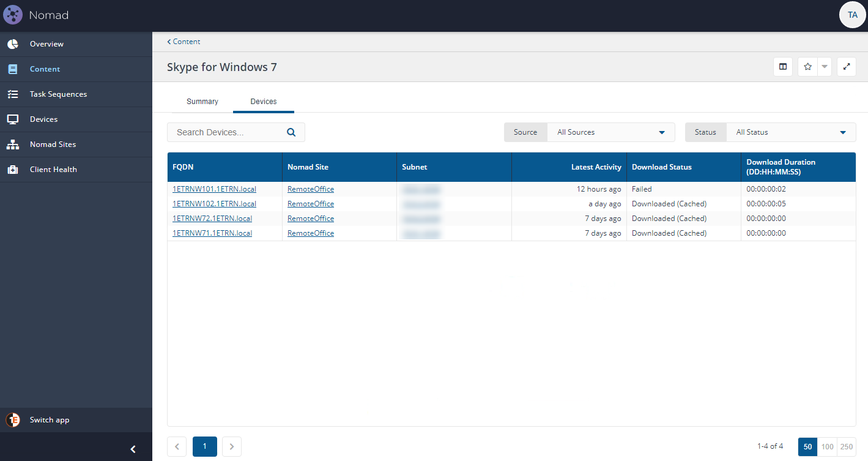Click the Content book icon in sidebar
Screen dimensions: 868x461
point(12,69)
